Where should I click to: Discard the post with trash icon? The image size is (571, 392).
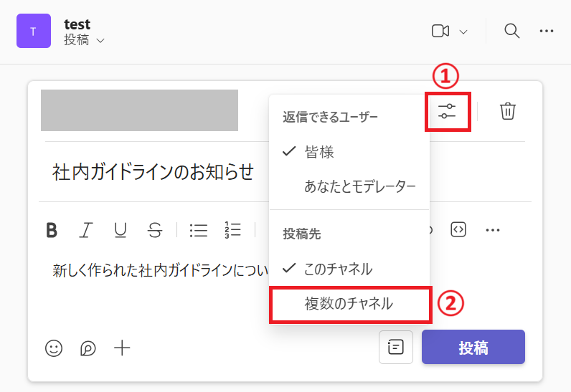point(507,111)
